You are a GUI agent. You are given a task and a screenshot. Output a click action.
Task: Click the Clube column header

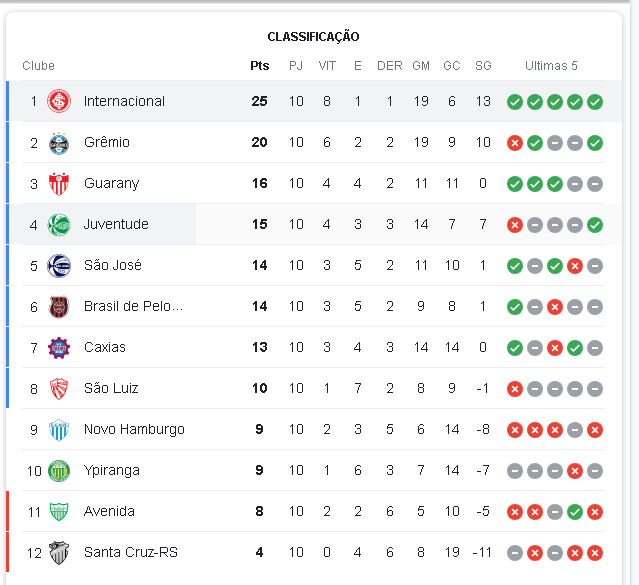click(x=38, y=66)
